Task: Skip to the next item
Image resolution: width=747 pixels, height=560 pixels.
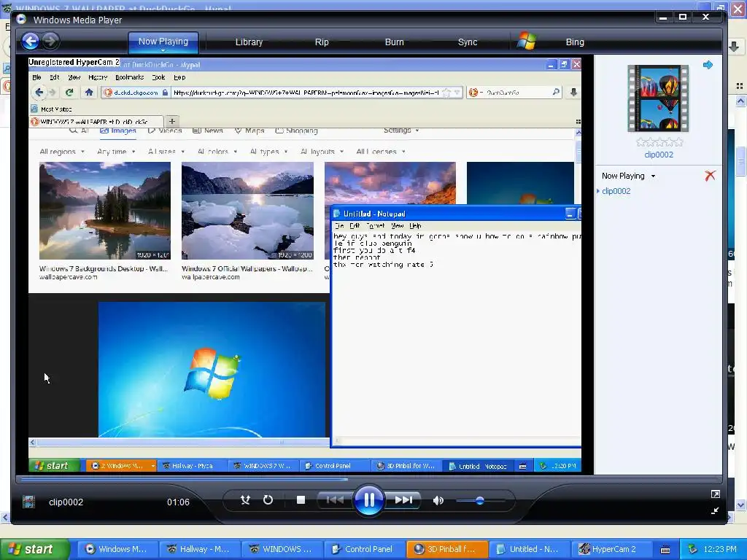Action: [403, 500]
